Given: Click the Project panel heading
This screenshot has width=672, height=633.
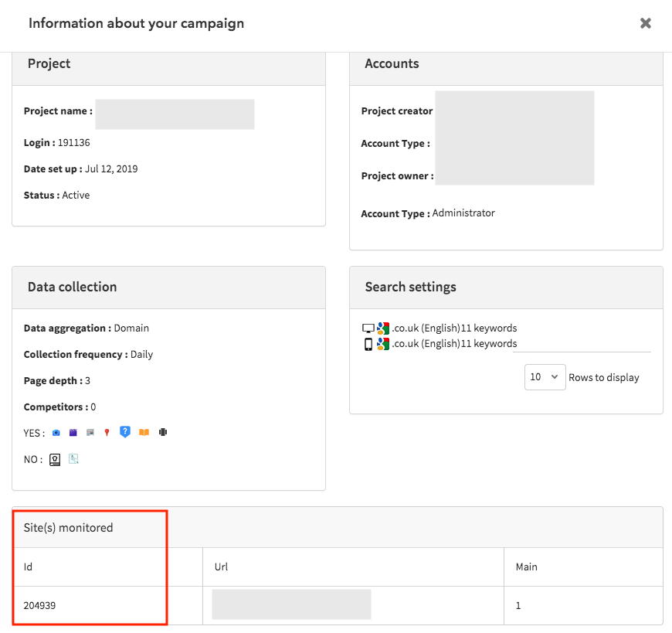Looking at the screenshot, I should [x=49, y=63].
